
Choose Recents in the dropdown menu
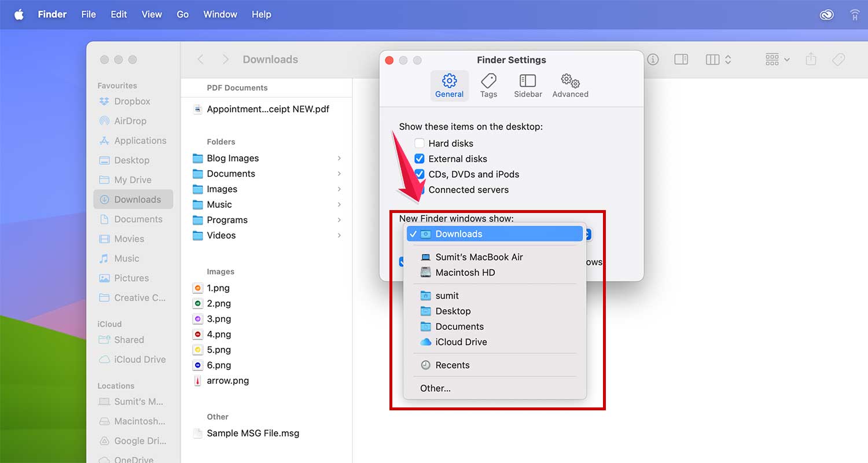click(451, 365)
